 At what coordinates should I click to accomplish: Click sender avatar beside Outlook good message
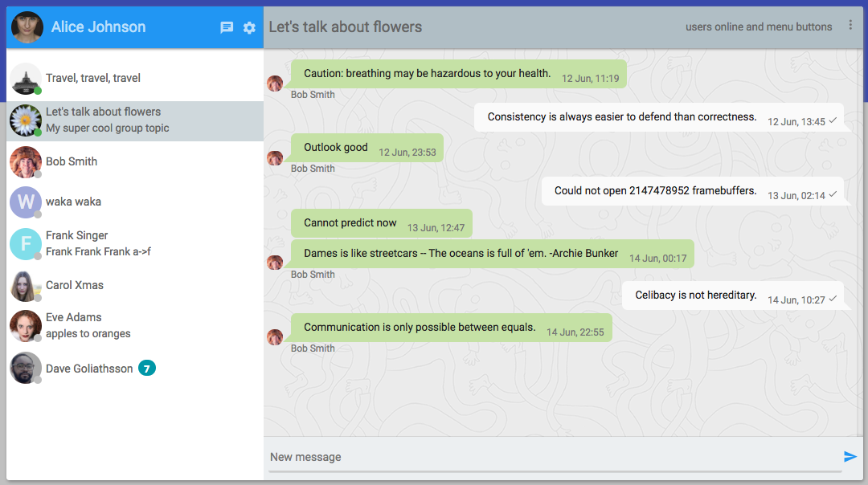[275, 158]
